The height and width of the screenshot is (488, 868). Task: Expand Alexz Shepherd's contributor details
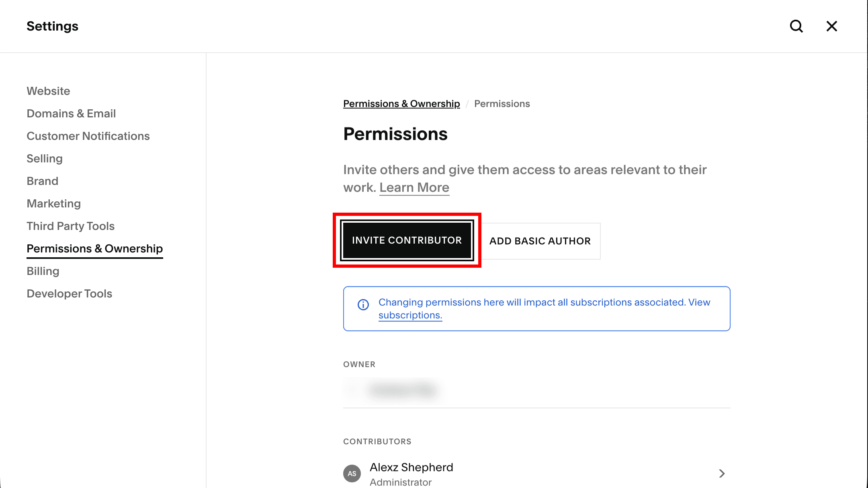(x=722, y=474)
